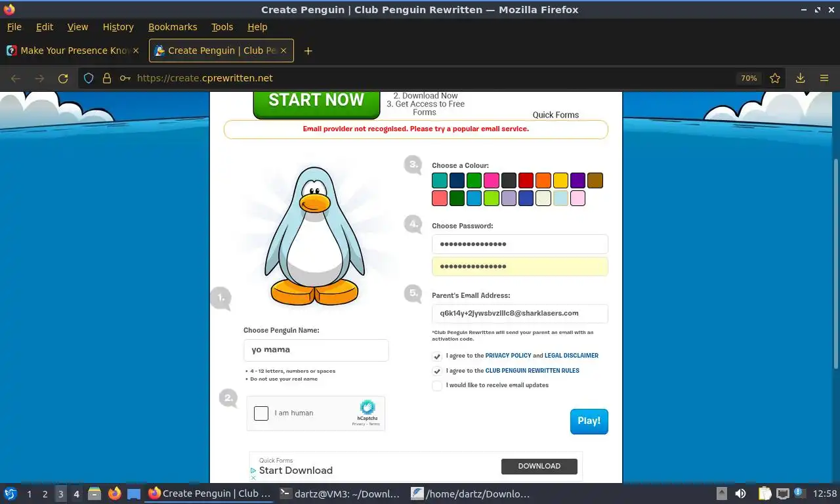This screenshot has width=840, height=504.
Task: Click the page vertical scrollbar
Action: pyautogui.click(x=836, y=262)
